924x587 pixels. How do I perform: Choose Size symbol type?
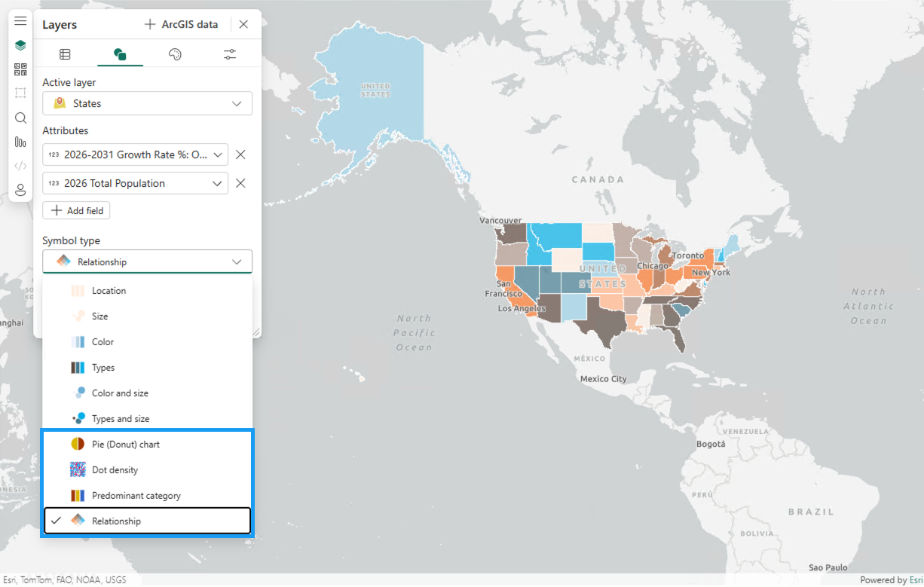(x=147, y=316)
